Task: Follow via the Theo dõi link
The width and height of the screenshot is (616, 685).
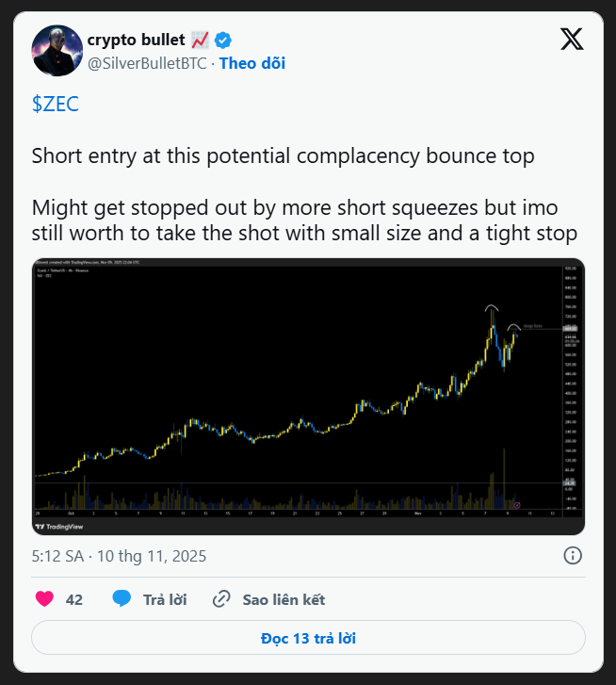Action: [252, 63]
